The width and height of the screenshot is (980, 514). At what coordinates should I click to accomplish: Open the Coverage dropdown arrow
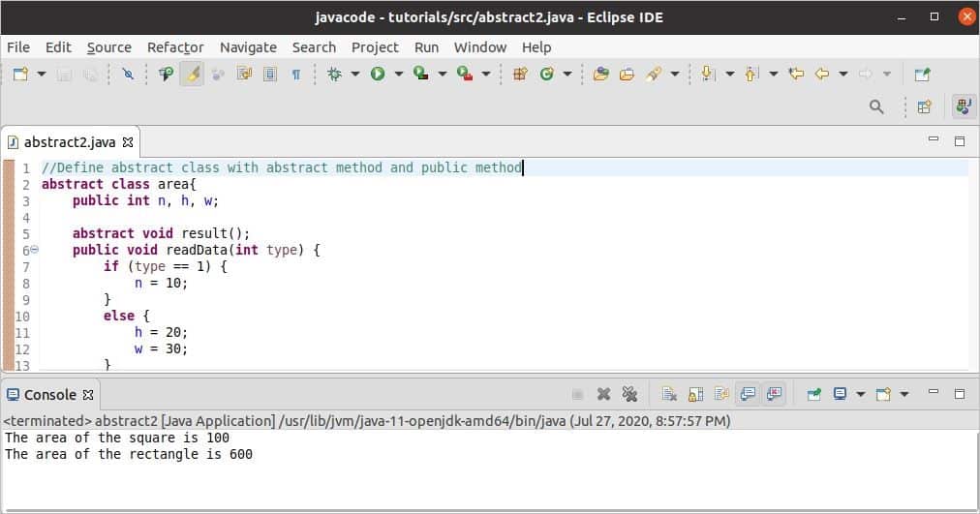(x=443, y=75)
